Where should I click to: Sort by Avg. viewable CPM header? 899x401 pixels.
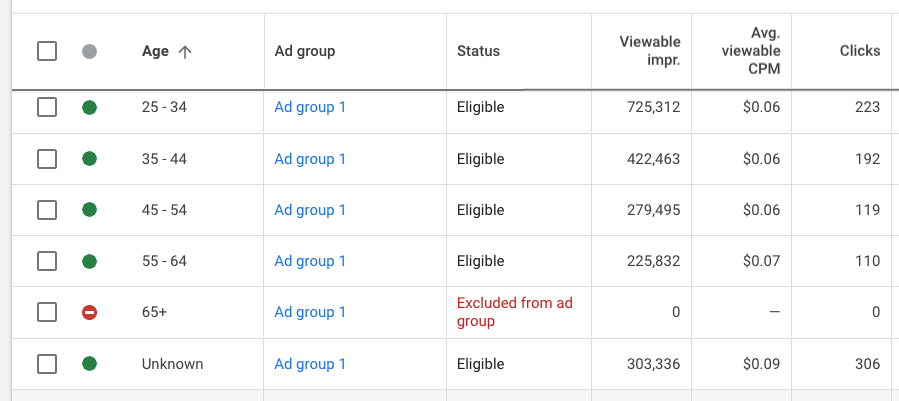(x=751, y=50)
